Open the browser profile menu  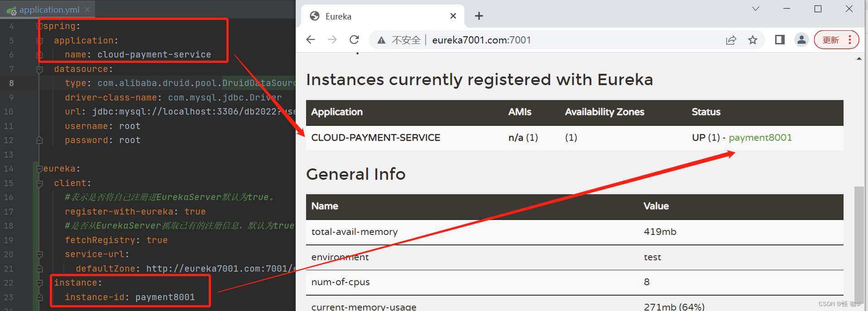click(801, 40)
